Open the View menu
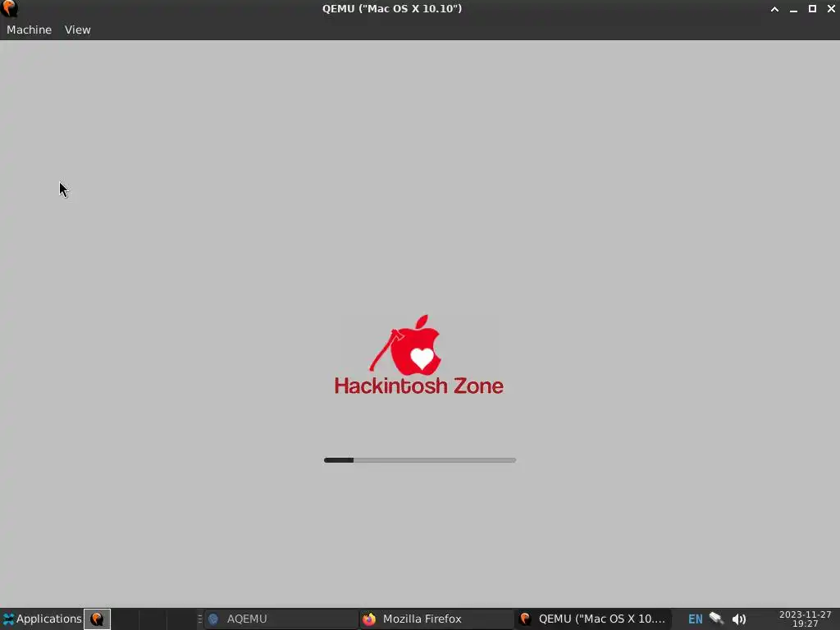 78,30
